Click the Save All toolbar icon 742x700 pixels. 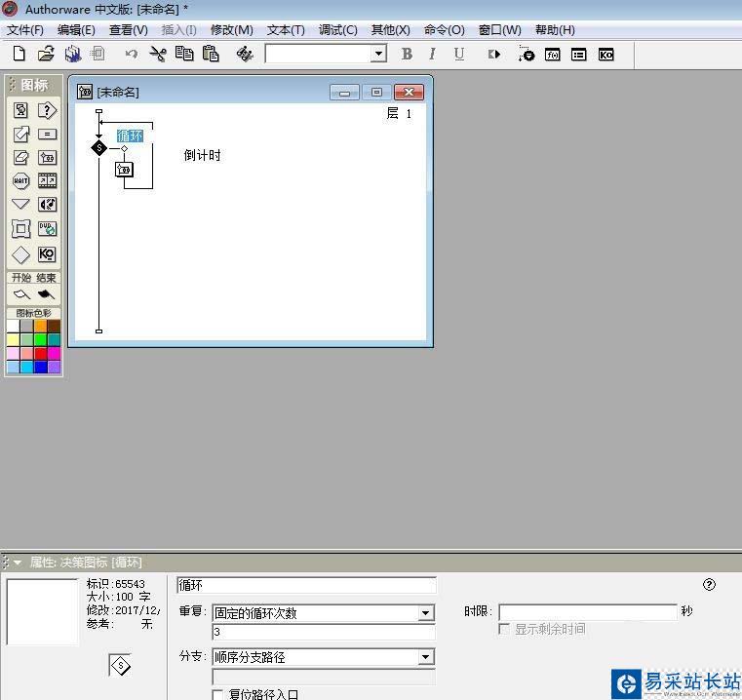[72, 54]
